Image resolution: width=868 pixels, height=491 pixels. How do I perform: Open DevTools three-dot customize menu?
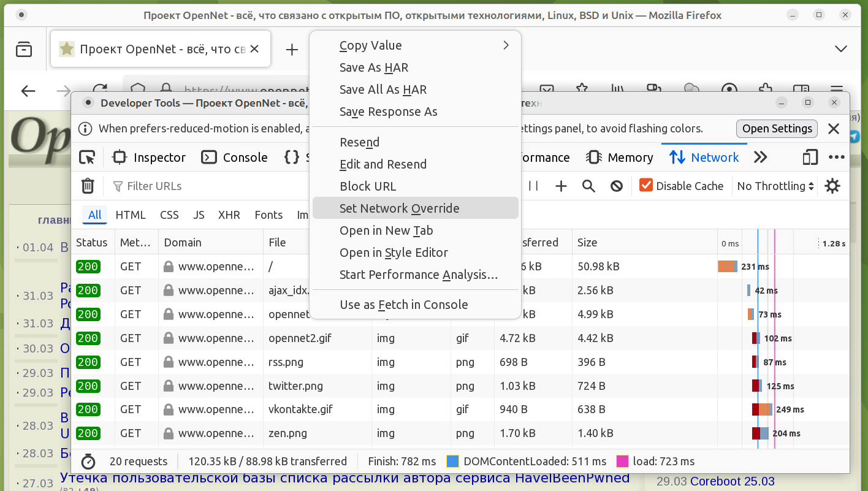point(836,158)
